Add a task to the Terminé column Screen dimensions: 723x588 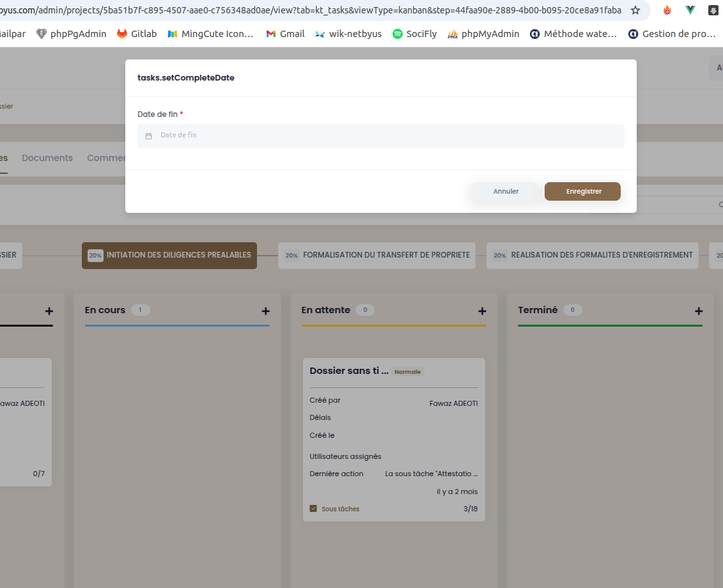(x=699, y=311)
